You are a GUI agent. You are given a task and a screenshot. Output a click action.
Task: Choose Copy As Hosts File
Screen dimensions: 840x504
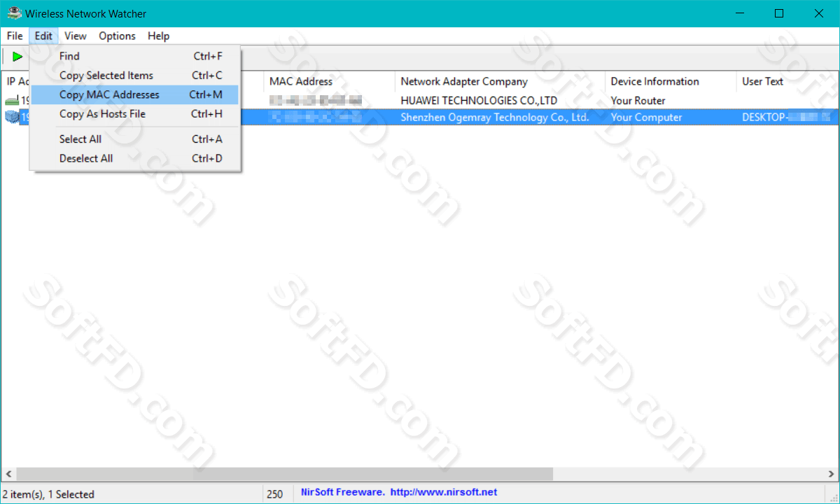(135, 114)
